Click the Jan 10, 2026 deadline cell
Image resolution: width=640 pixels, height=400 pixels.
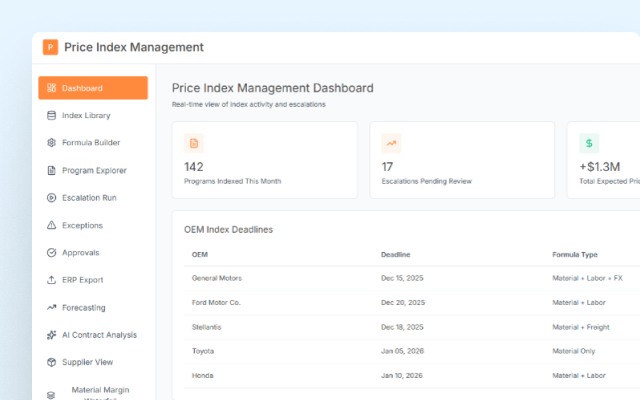402,376
